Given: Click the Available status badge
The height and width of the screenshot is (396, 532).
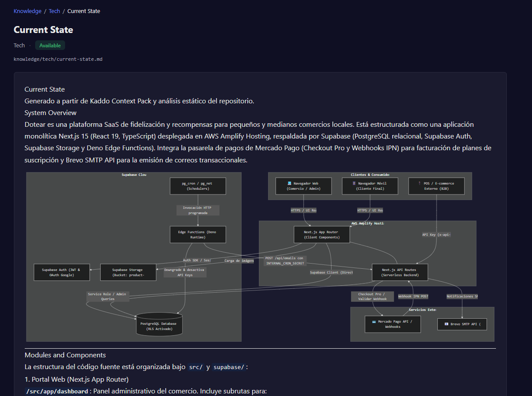Looking at the screenshot, I should 50,45.
